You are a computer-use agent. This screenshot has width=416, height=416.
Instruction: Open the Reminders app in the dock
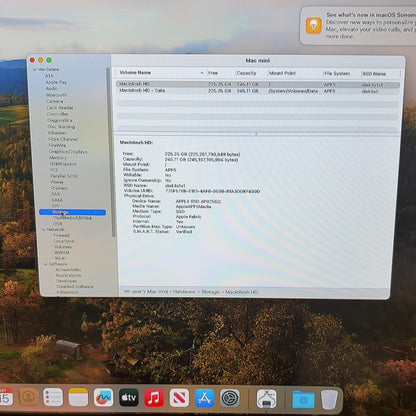pos(53,397)
